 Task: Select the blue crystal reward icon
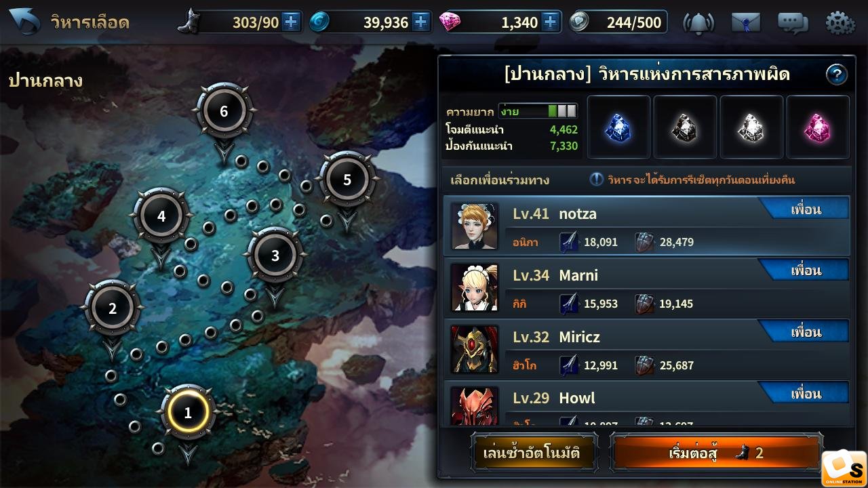coord(618,127)
